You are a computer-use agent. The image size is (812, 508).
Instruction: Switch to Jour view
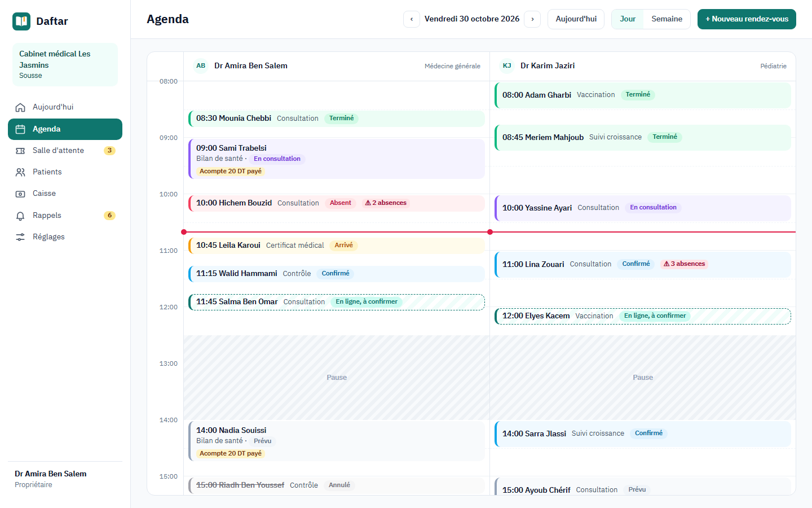(628, 19)
